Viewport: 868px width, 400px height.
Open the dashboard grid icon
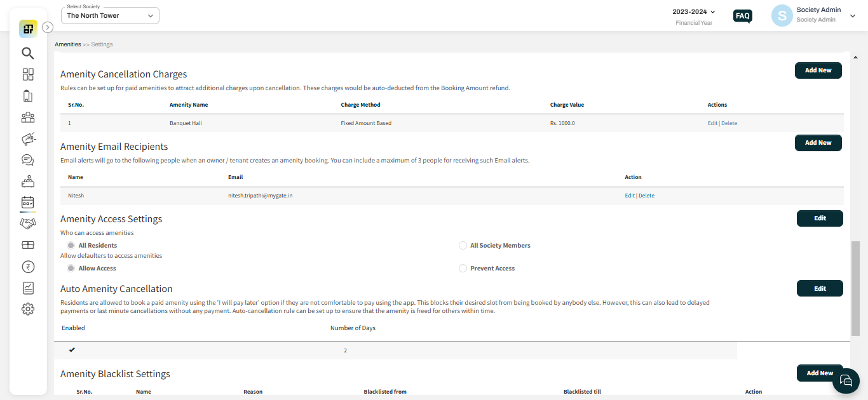point(28,74)
